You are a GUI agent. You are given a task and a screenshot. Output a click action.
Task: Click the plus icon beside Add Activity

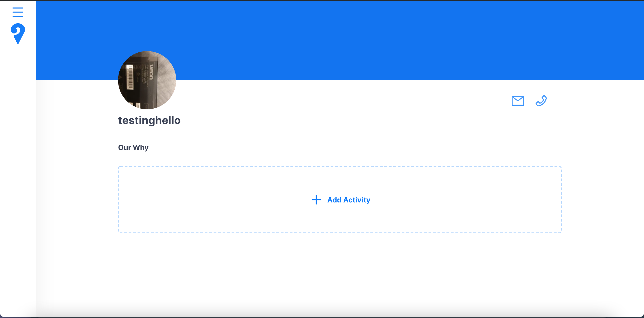click(316, 200)
